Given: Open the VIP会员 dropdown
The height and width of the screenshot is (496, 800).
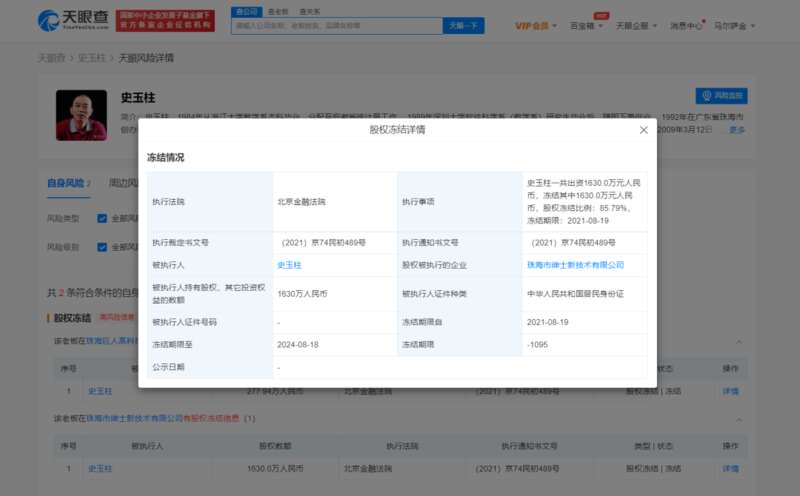Looking at the screenshot, I should click(536, 26).
